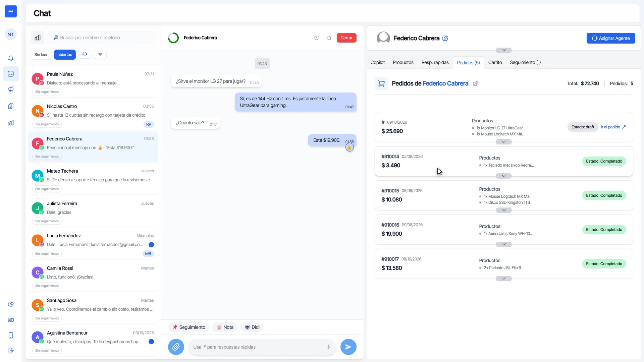Screen dimensions: 644x362
Task: Add a Seguimiento from the chat footer
Action: point(189,327)
